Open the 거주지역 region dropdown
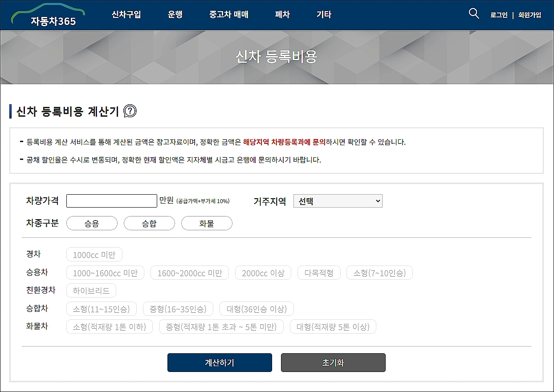The image size is (554, 392). tap(338, 200)
